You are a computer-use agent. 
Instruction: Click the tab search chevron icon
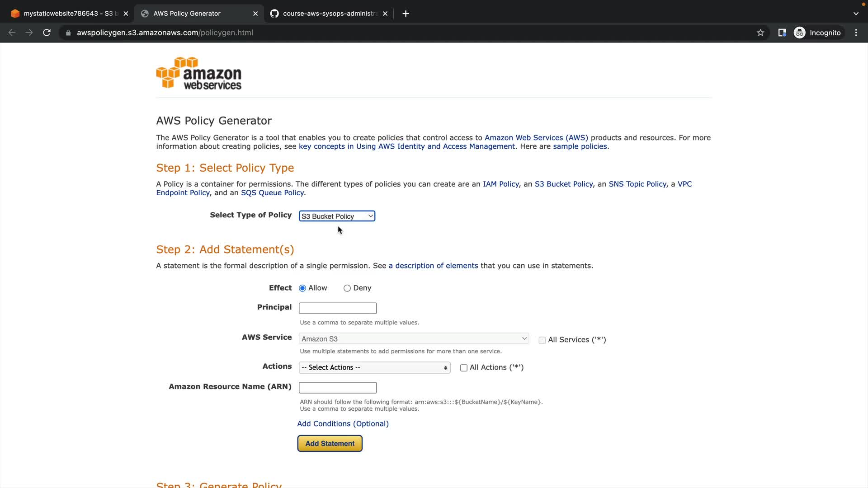856,14
